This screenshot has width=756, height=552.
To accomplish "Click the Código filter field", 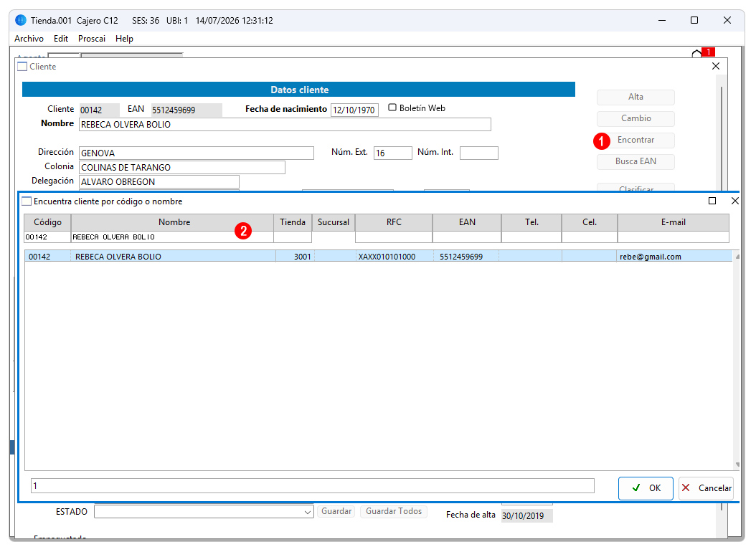I will pyautogui.click(x=47, y=237).
